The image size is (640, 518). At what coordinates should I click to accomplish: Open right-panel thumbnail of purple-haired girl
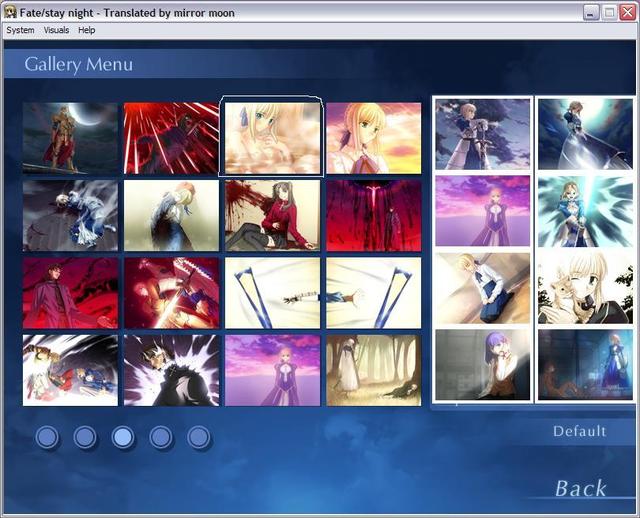(x=483, y=365)
